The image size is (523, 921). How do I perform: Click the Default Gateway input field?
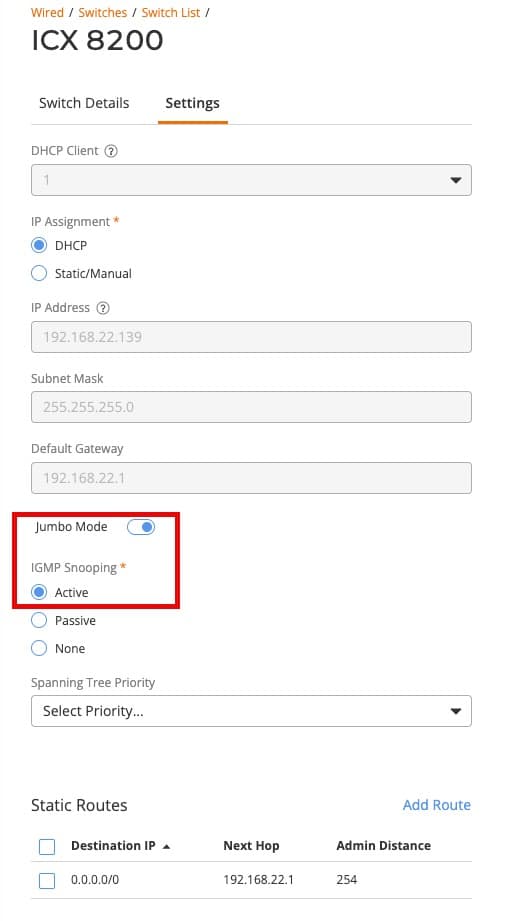coord(251,478)
